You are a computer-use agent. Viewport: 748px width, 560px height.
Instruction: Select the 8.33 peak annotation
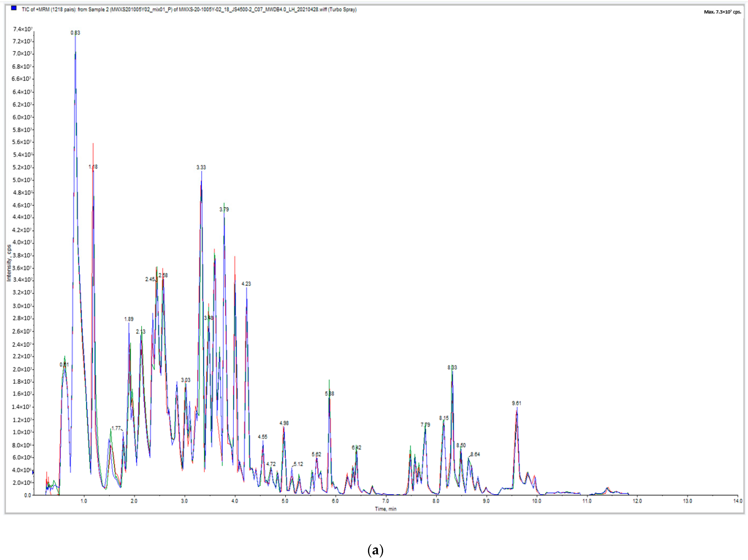pos(452,367)
